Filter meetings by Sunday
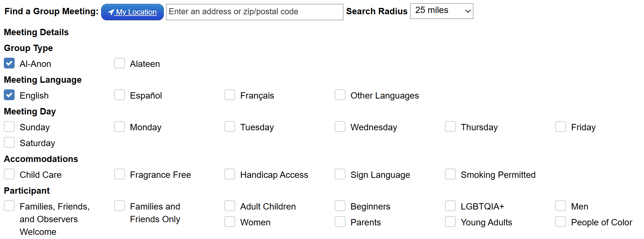The width and height of the screenshot is (644, 239). 9,127
